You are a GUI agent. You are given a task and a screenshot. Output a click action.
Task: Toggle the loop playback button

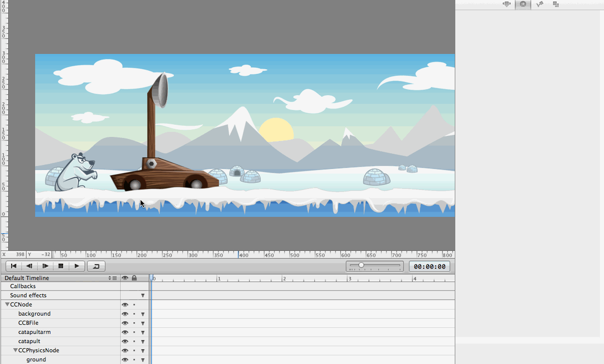[96, 266]
